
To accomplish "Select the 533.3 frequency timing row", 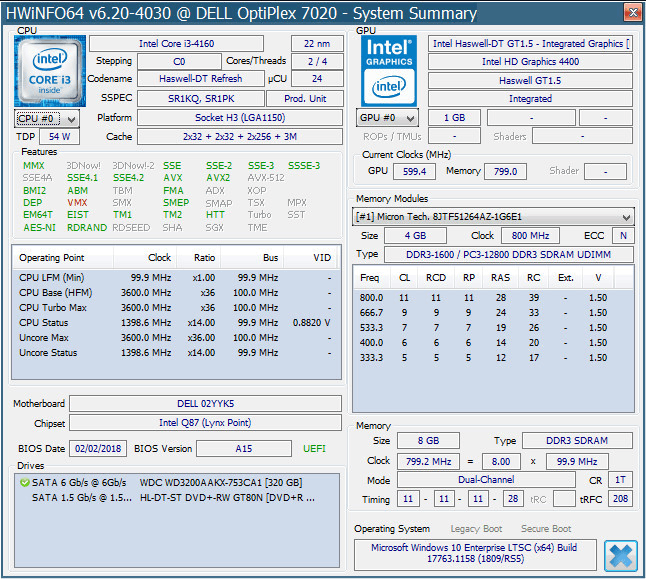I will 493,328.
